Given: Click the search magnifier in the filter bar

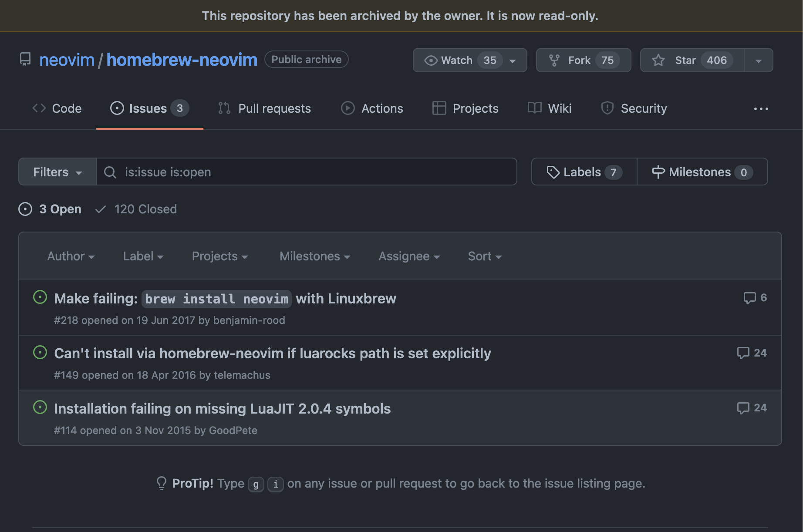Looking at the screenshot, I should pos(110,172).
